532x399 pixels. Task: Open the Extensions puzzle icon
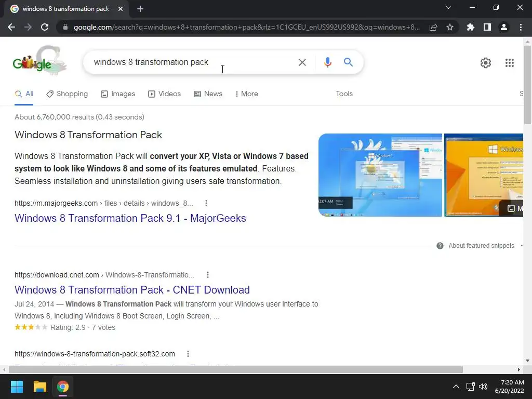click(470, 27)
